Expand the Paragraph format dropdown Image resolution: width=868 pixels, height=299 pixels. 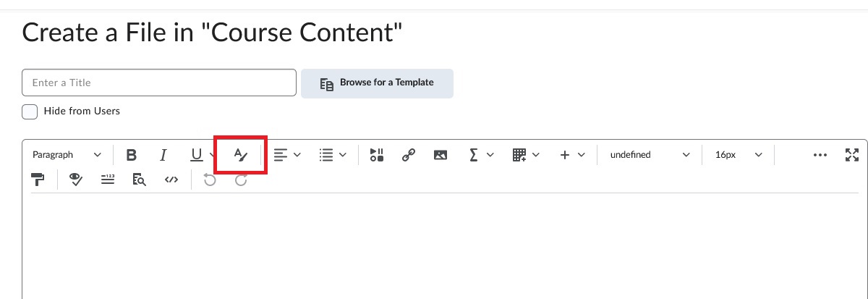tap(67, 154)
